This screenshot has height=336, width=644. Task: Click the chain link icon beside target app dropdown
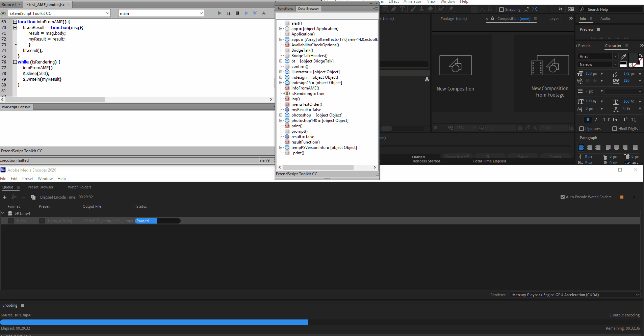(x=3, y=13)
